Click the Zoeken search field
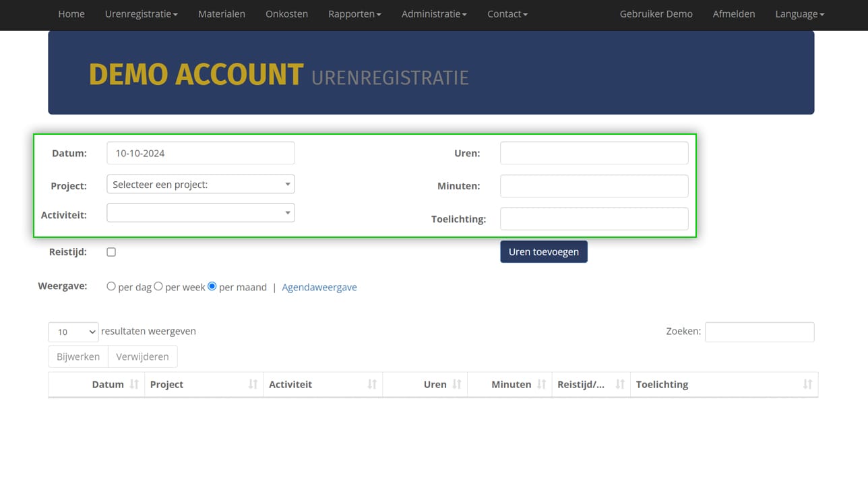Screen dimensions: 868x502 point(759,332)
